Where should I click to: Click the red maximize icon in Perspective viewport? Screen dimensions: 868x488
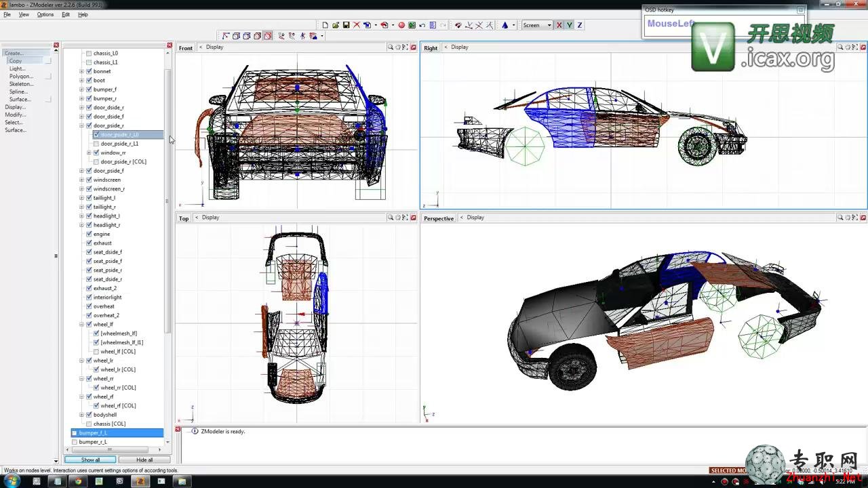863,218
